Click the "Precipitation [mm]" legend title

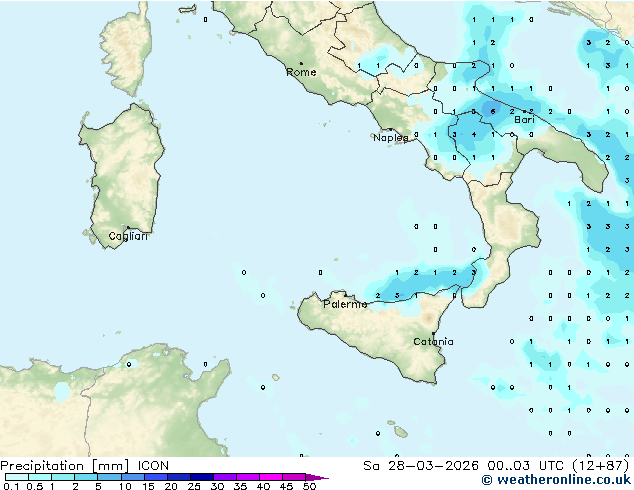pos(65,466)
